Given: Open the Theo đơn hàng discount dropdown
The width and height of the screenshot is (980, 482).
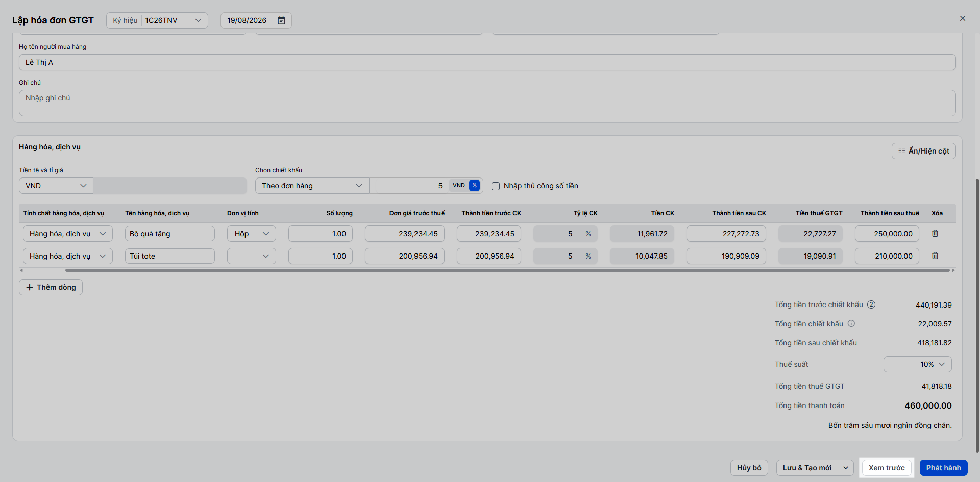Looking at the screenshot, I should pos(312,186).
